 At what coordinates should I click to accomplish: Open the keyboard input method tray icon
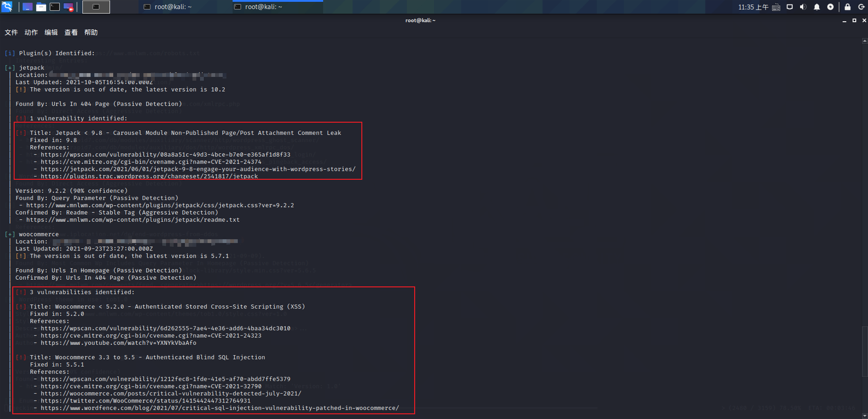776,7
